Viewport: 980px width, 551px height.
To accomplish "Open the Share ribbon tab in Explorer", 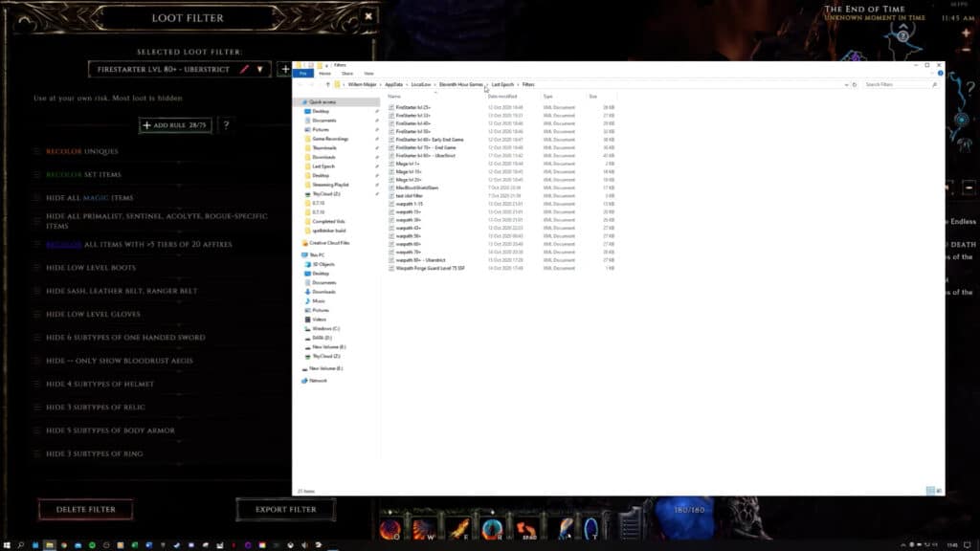I will (x=346, y=74).
